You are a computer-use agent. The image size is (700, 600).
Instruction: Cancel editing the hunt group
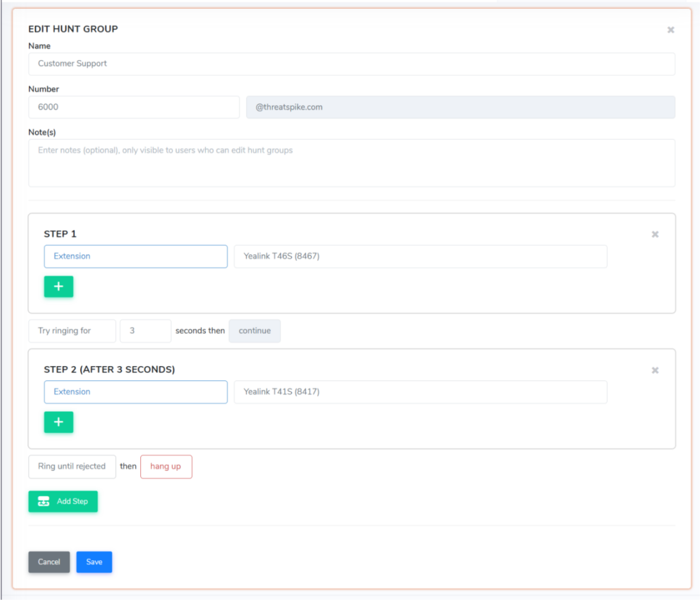pyautogui.click(x=49, y=562)
